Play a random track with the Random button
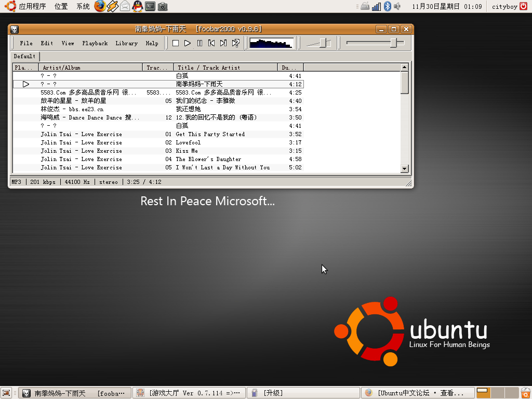This screenshot has height=399, width=532. click(x=235, y=43)
